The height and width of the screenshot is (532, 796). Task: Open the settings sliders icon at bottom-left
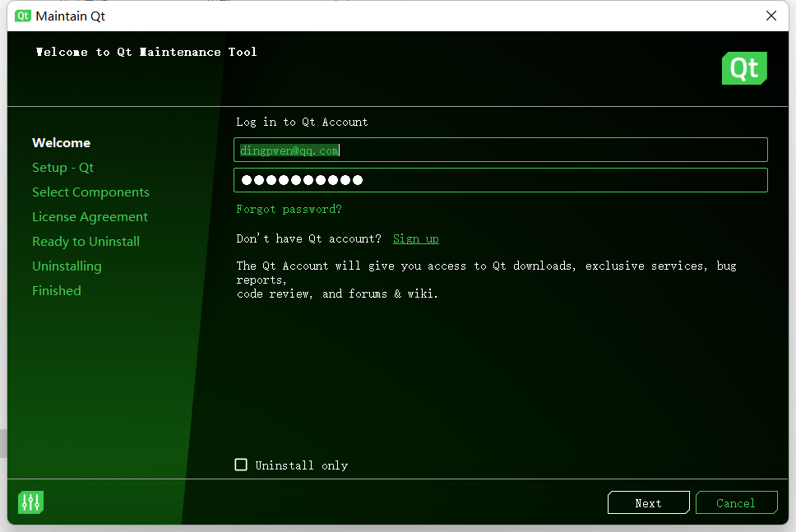tap(30, 502)
